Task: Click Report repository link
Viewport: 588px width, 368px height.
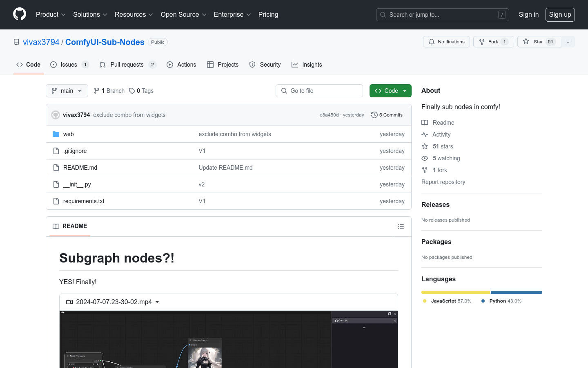Action: (x=443, y=182)
